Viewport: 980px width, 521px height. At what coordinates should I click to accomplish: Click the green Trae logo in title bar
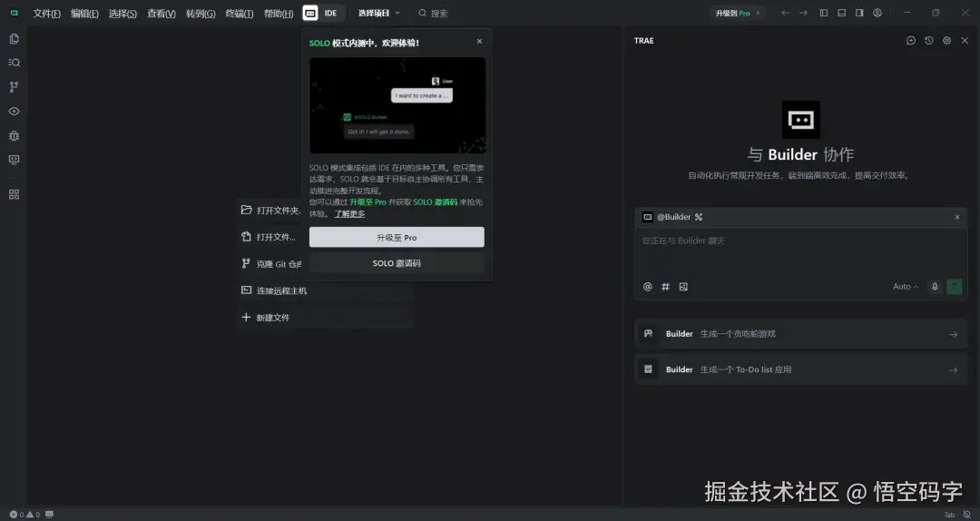coord(14,13)
